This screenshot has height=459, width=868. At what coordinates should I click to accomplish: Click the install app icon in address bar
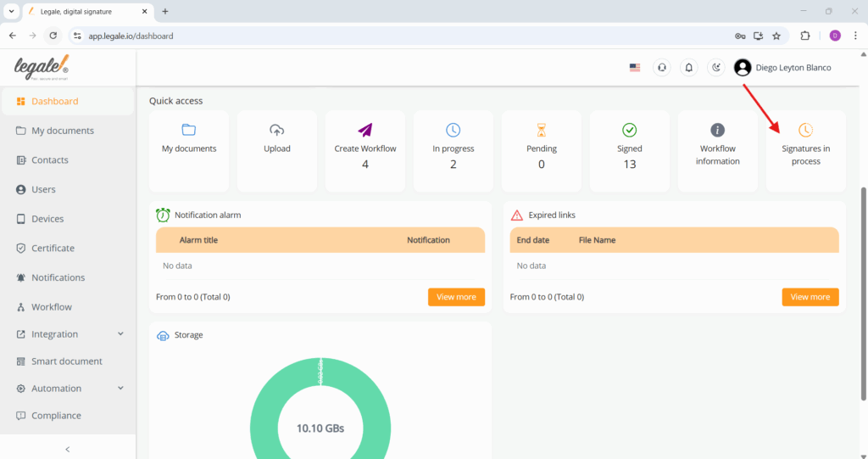pyautogui.click(x=759, y=36)
